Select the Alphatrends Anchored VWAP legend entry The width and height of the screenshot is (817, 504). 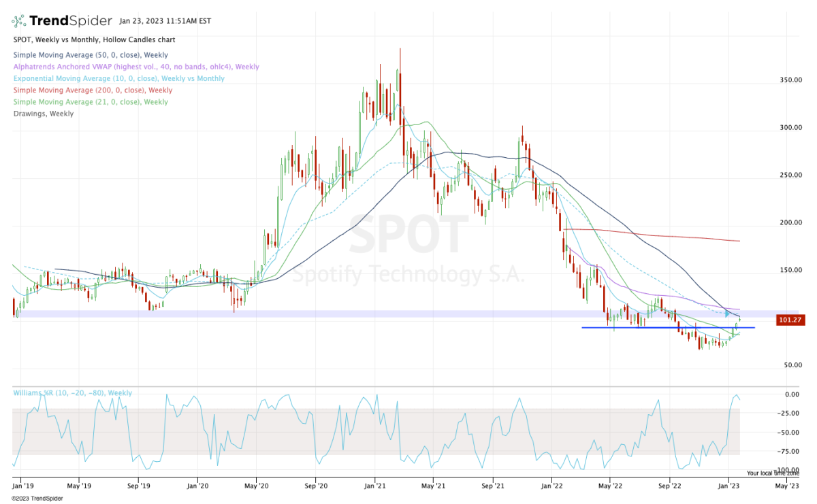(x=136, y=67)
